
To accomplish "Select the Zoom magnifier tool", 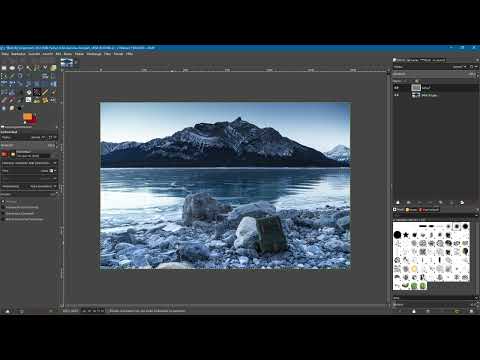I will (x=20, y=76).
